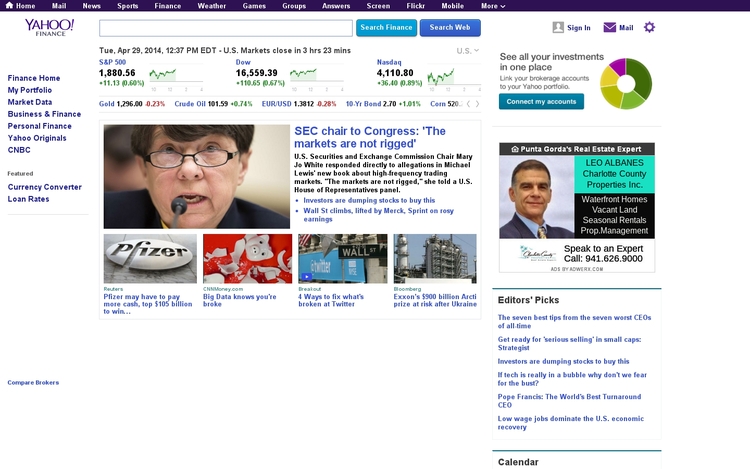Open '4 Ways to fix what's broken at Twitter'
This screenshot has width=750, height=469.
tap(331, 300)
